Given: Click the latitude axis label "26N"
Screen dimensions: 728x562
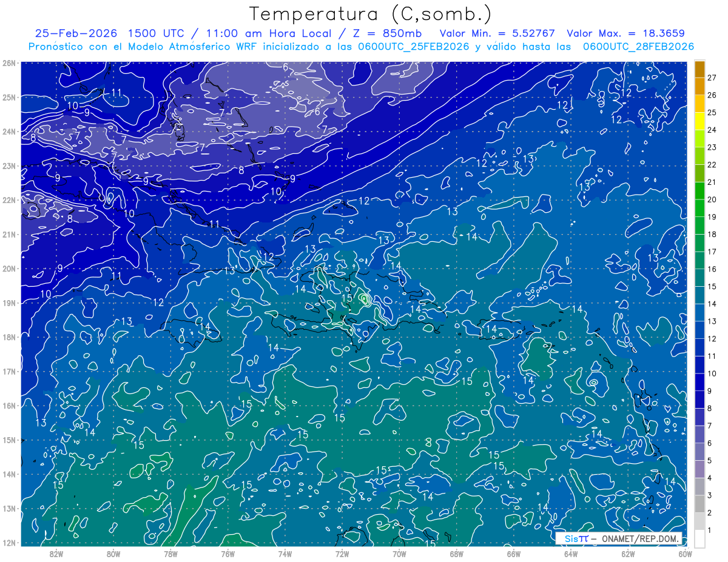Looking at the screenshot, I should coord(8,63).
